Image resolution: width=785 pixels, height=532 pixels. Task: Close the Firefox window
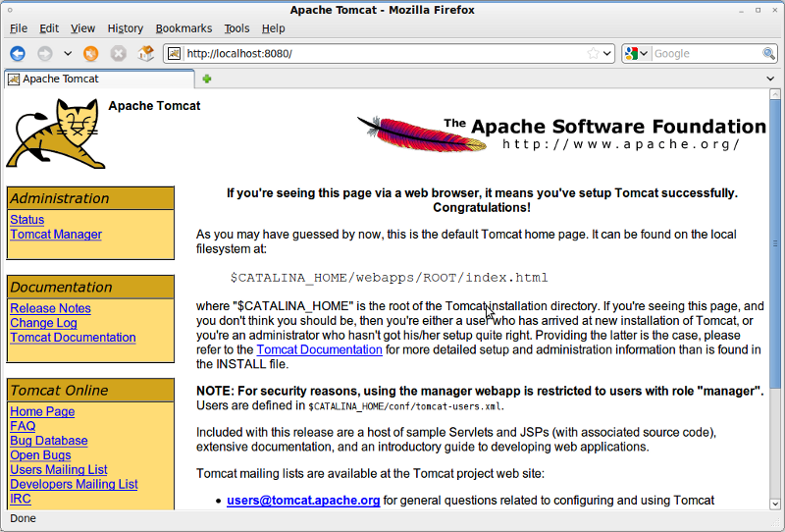(775, 10)
